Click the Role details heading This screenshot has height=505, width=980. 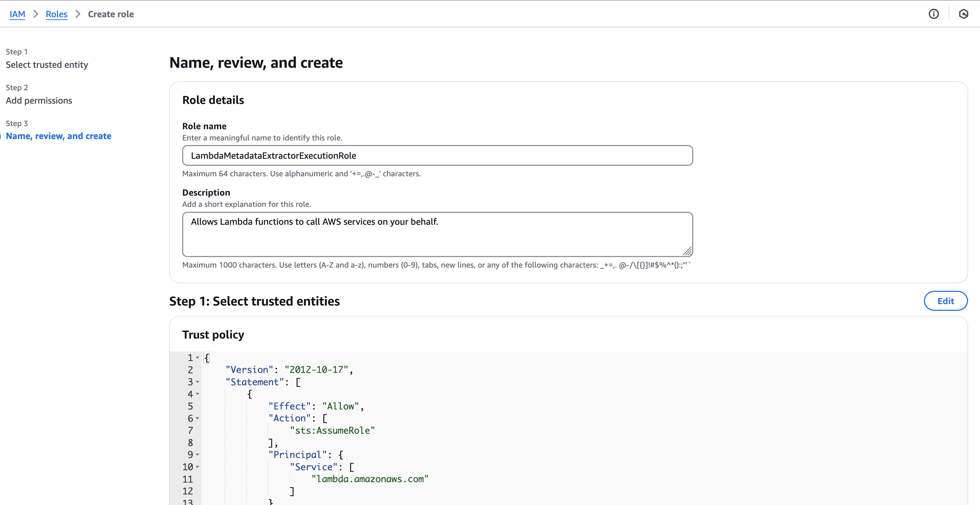(x=213, y=100)
